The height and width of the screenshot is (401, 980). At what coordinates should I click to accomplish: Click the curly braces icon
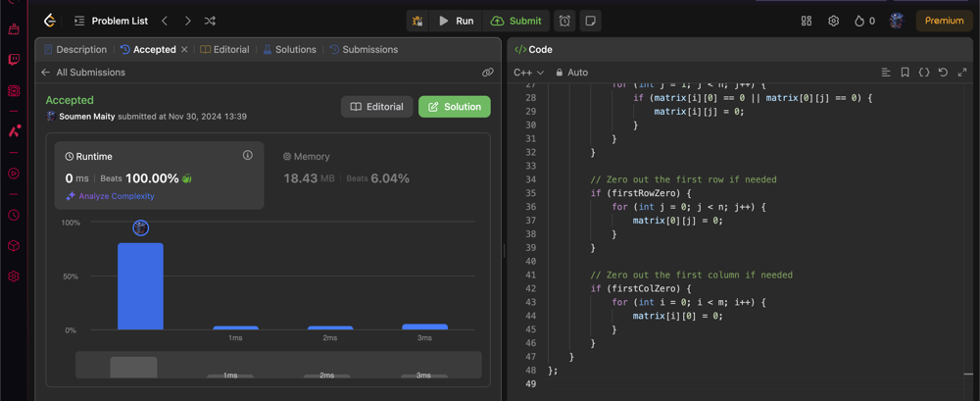(924, 73)
